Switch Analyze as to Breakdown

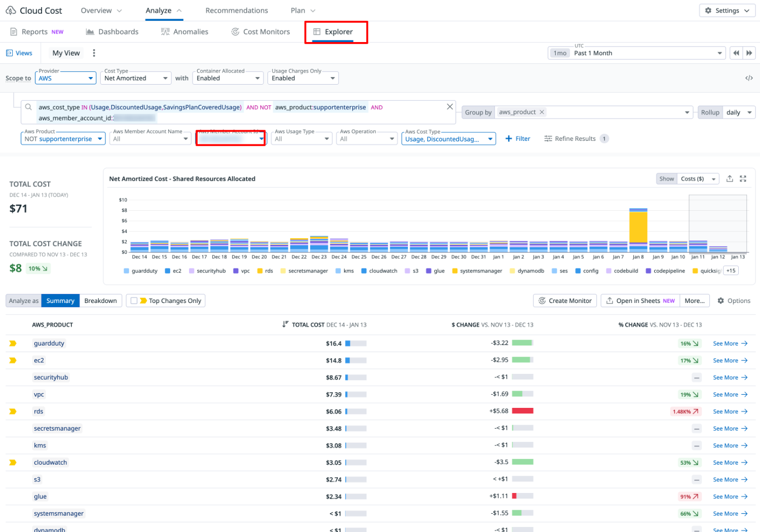pos(100,300)
